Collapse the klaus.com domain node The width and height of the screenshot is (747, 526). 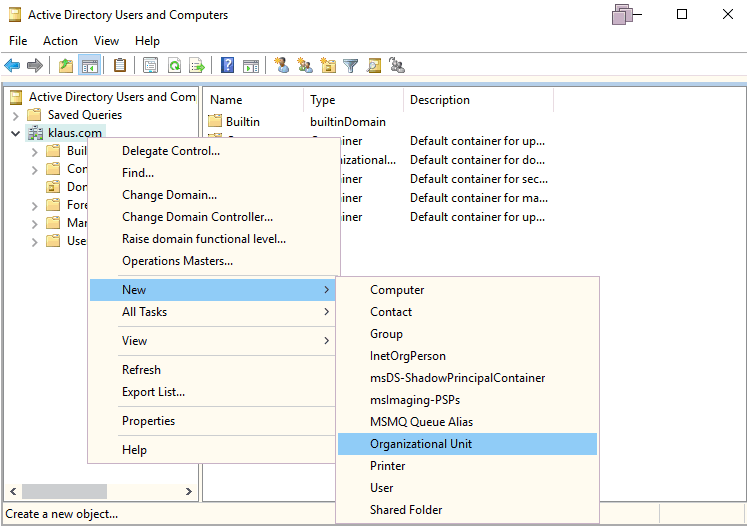(15, 133)
